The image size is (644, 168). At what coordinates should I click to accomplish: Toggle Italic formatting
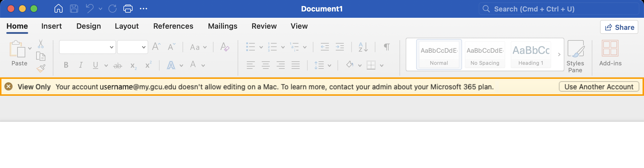point(81,65)
